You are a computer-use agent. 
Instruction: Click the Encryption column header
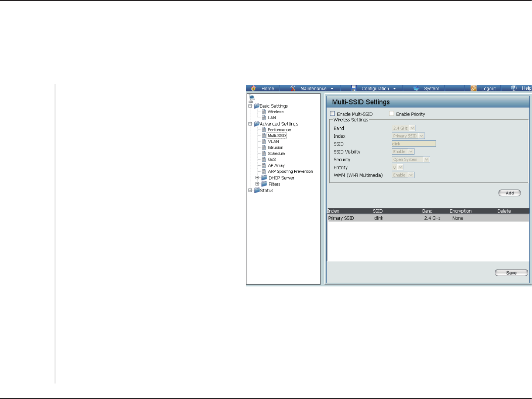(460, 211)
